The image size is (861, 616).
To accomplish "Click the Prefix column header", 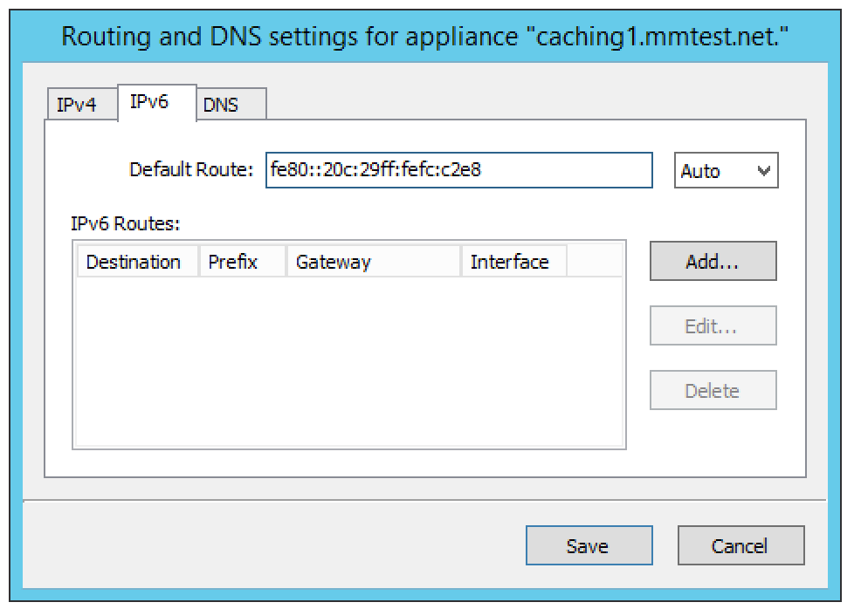I will click(x=233, y=262).
